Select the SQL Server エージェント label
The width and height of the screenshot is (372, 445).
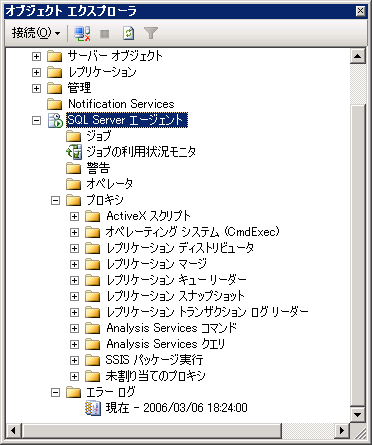pos(127,120)
